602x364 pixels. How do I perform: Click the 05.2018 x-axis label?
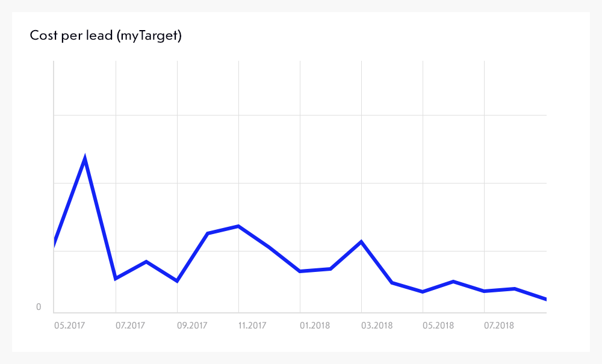(x=438, y=325)
